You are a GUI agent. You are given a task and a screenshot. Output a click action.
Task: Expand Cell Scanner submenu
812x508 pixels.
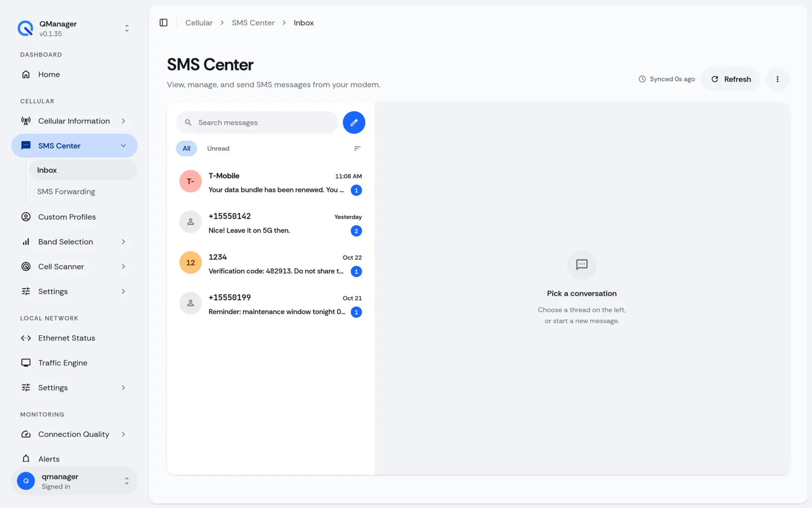click(123, 267)
